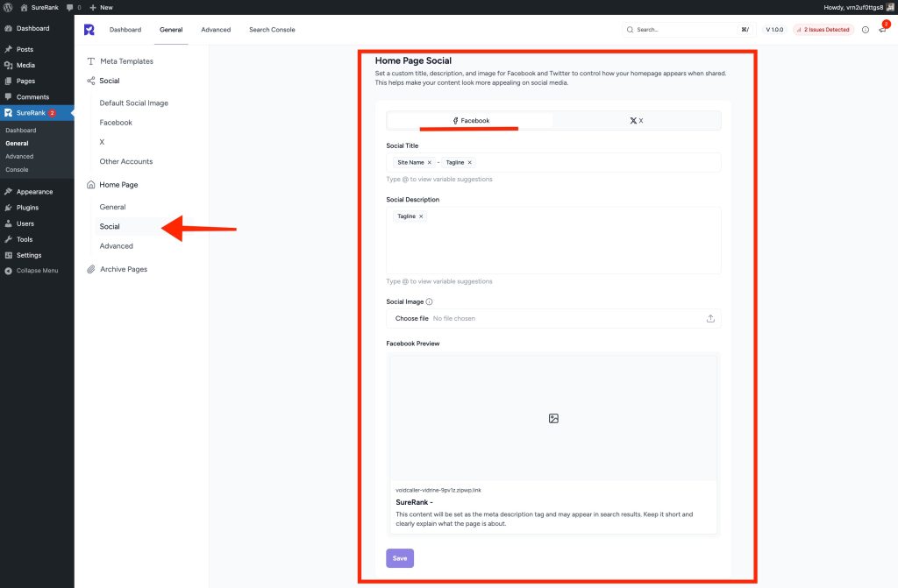Screen dimensions: 898x588
Task: Open the comments bubble in admin bar
Action: coord(74,7)
